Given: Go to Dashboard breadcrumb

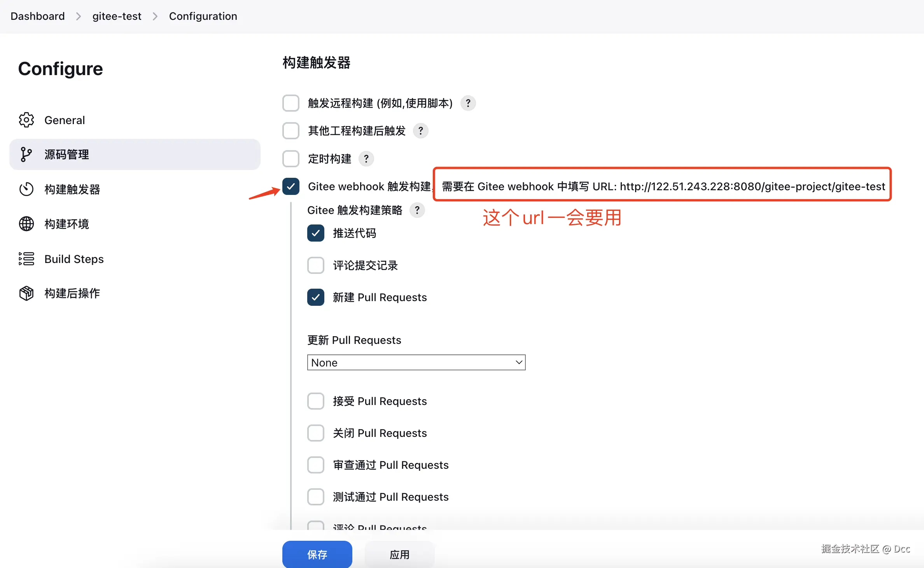Looking at the screenshot, I should coord(38,16).
